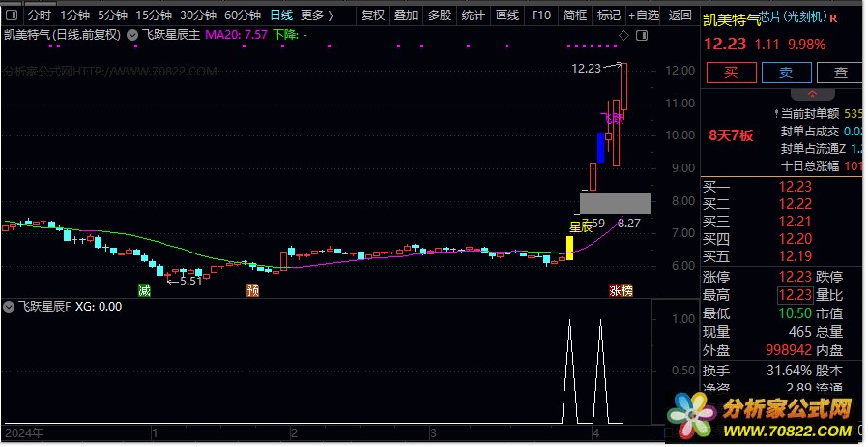Image resolution: width=868 pixels, height=447 pixels.
Task: Click the gray gap zone rectangle
Action: tap(615, 203)
